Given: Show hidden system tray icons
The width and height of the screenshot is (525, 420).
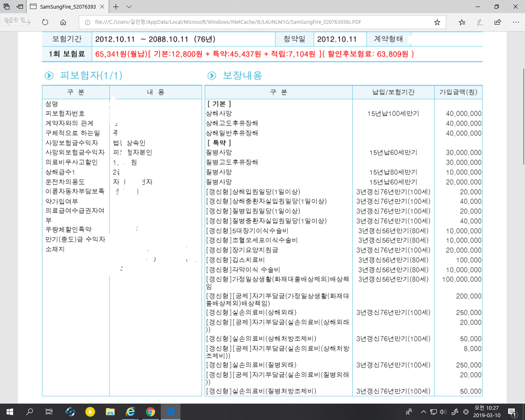Looking at the screenshot, I should [x=423, y=412].
